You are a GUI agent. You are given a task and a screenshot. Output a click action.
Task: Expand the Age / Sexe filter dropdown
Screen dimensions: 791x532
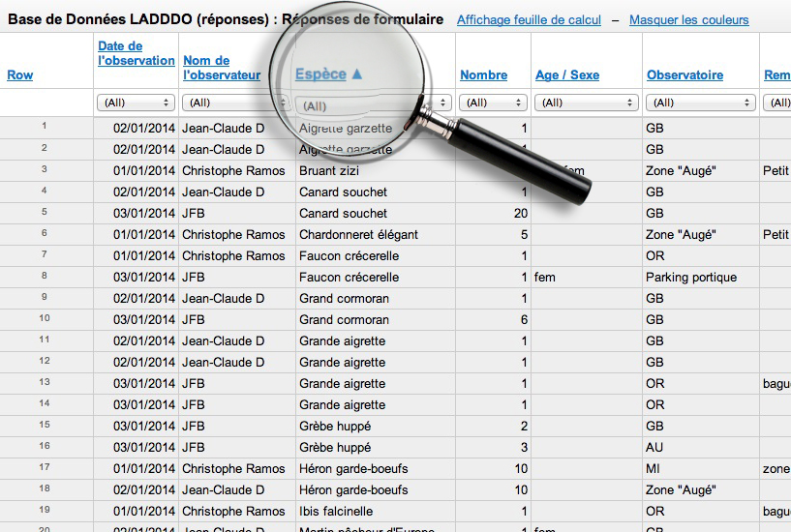(x=586, y=103)
